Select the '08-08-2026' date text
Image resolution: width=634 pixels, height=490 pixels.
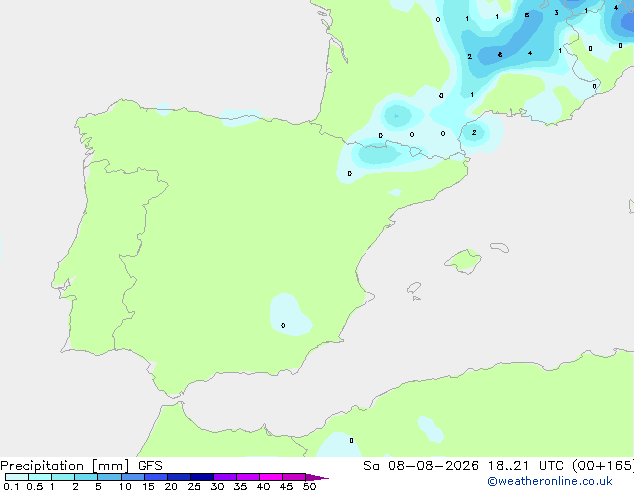point(433,466)
